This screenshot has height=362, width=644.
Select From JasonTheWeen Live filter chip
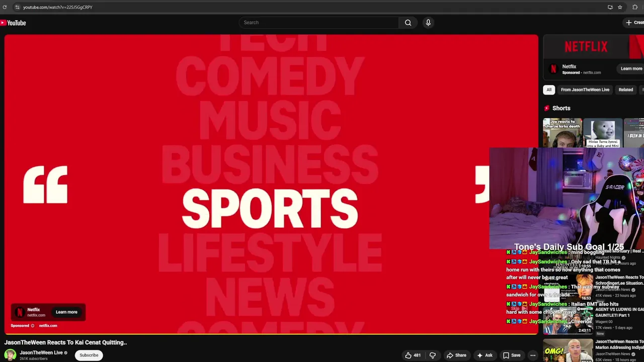click(x=585, y=90)
